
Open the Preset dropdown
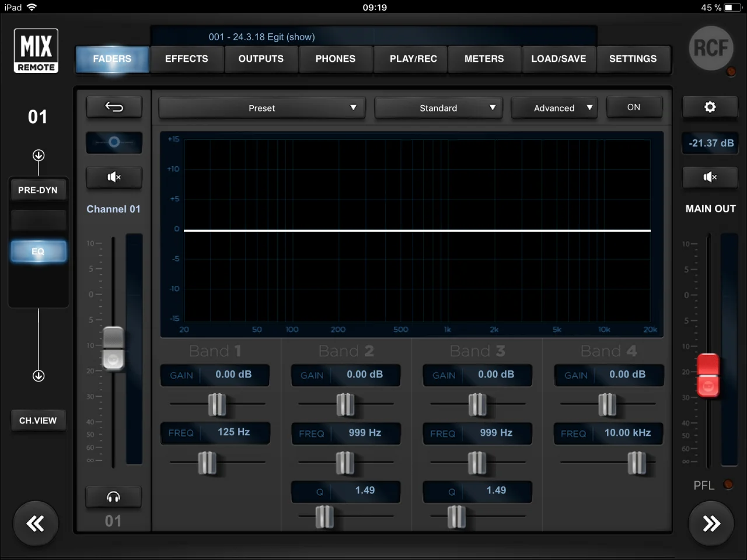pyautogui.click(x=262, y=108)
